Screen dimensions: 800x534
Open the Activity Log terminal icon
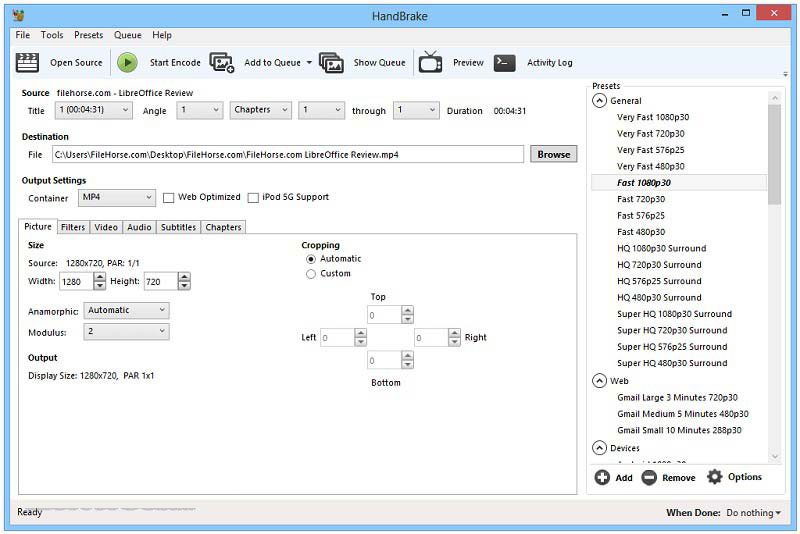click(505, 62)
